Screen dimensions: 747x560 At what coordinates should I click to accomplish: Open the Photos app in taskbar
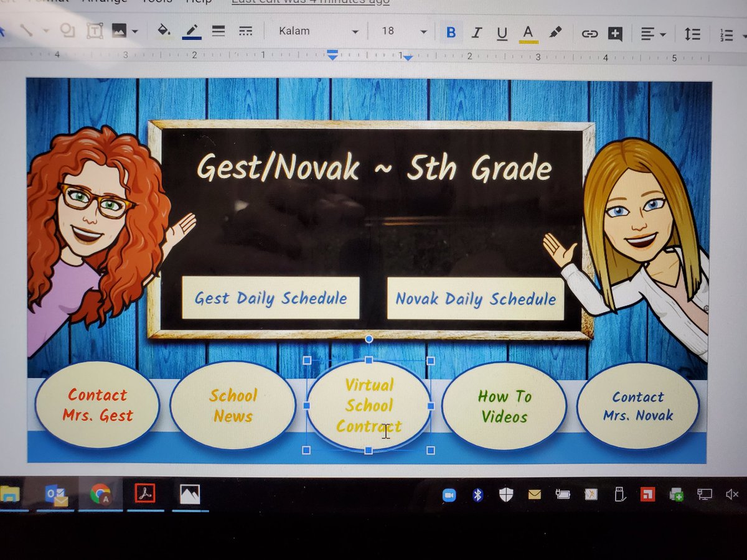click(x=189, y=494)
